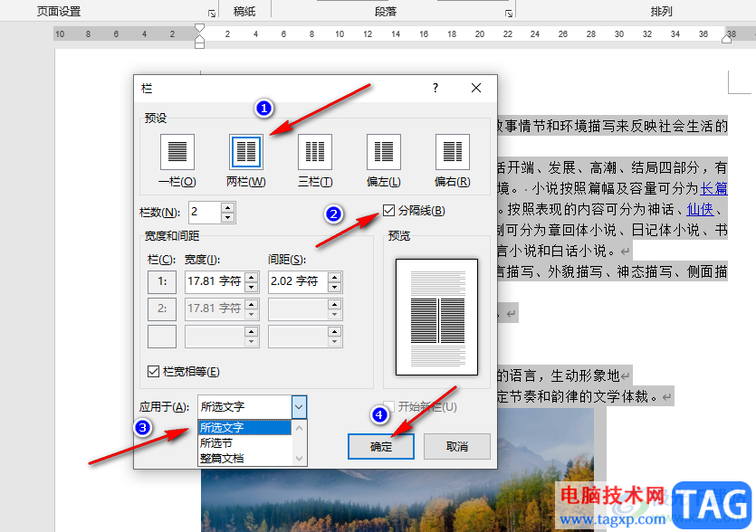Click the 栏数 number input field

click(x=205, y=213)
